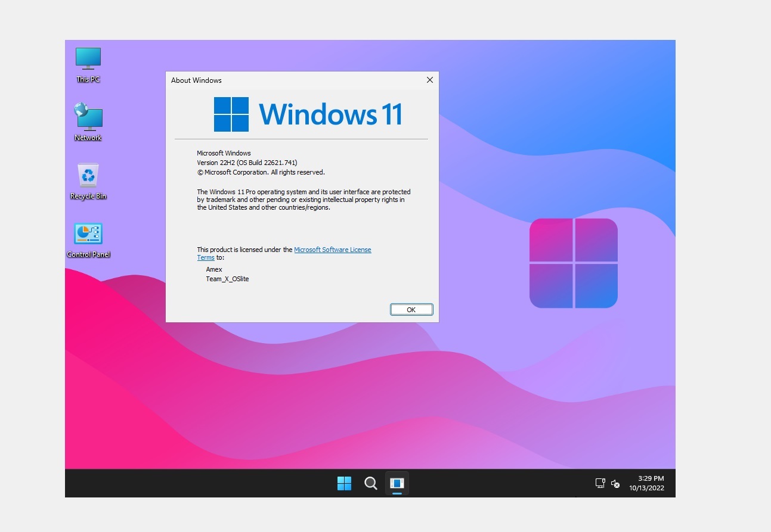Close the About Windows dialog
Image resolution: width=771 pixels, height=532 pixels.
click(x=429, y=80)
